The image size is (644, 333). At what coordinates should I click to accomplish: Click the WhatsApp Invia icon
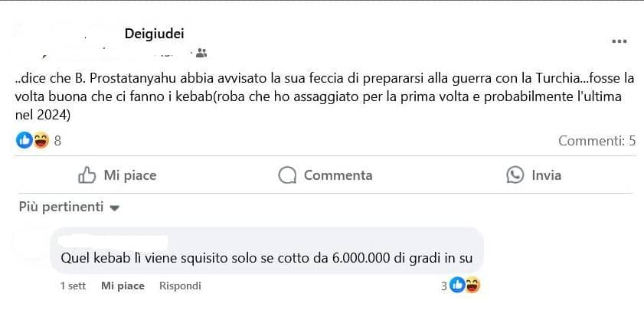point(515,175)
